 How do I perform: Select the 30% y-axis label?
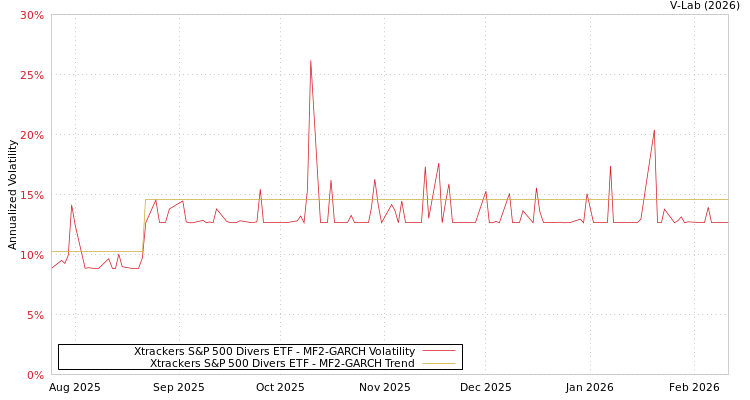[32, 15]
